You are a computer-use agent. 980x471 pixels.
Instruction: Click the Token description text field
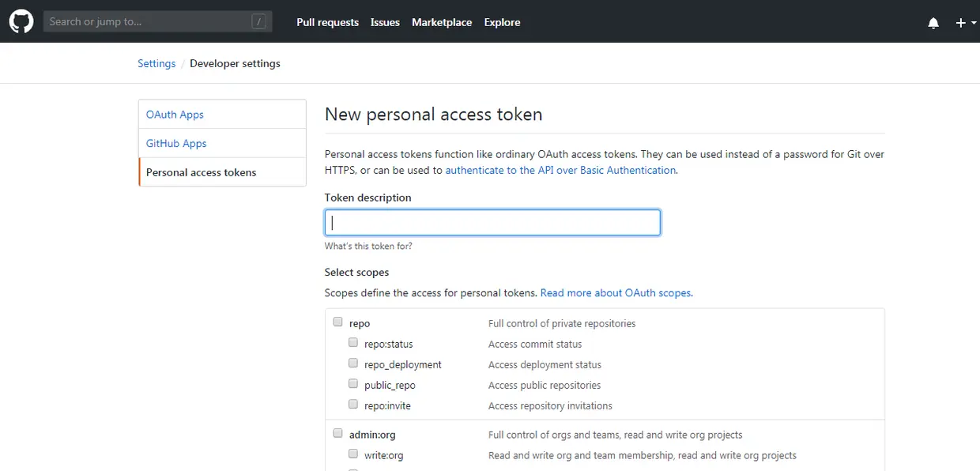click(492, 222)
